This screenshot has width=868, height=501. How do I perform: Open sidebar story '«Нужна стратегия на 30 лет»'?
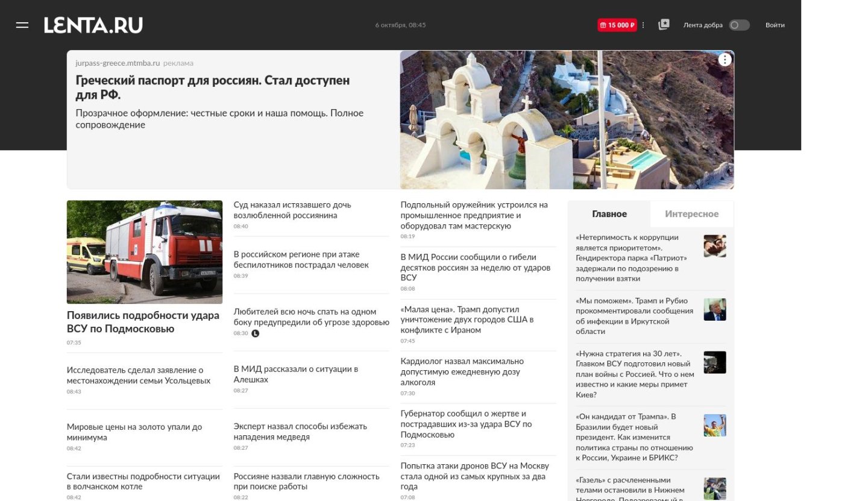tap(635, 374)
